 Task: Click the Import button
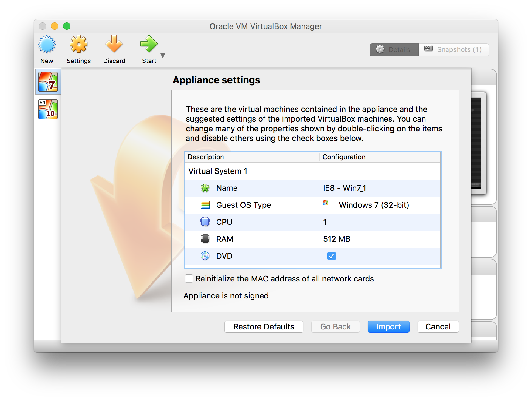click(x=388, y=327)
